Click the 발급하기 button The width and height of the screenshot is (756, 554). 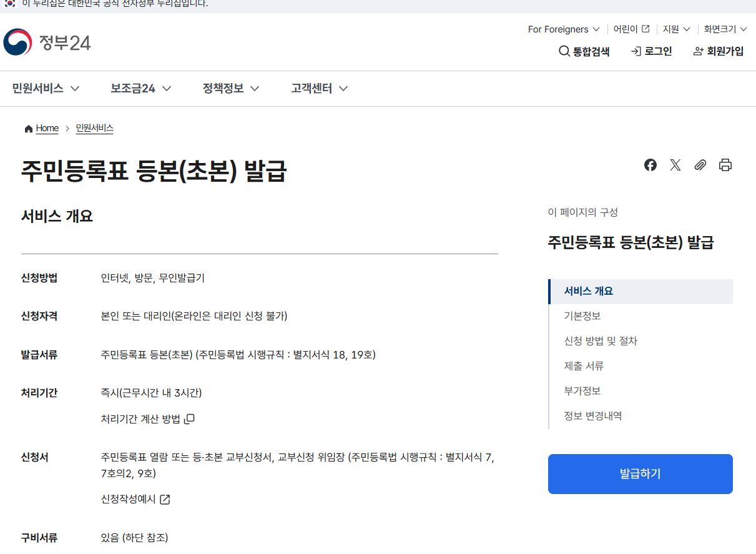[x=640, y=473]
